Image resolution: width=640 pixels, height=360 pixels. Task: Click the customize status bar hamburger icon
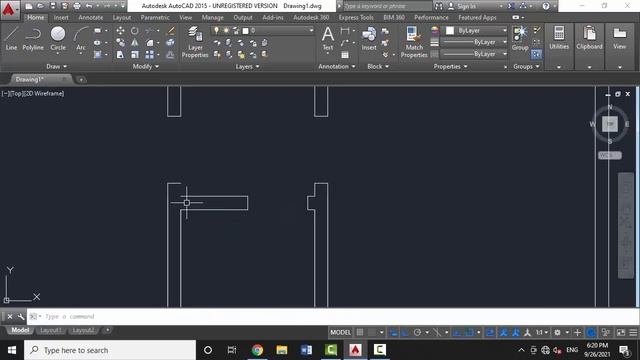click(x=633, y=333)
